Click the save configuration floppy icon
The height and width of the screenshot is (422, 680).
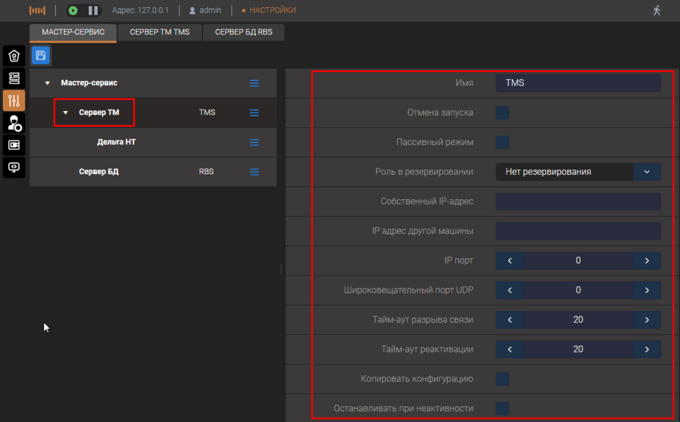tap(40, 56)
